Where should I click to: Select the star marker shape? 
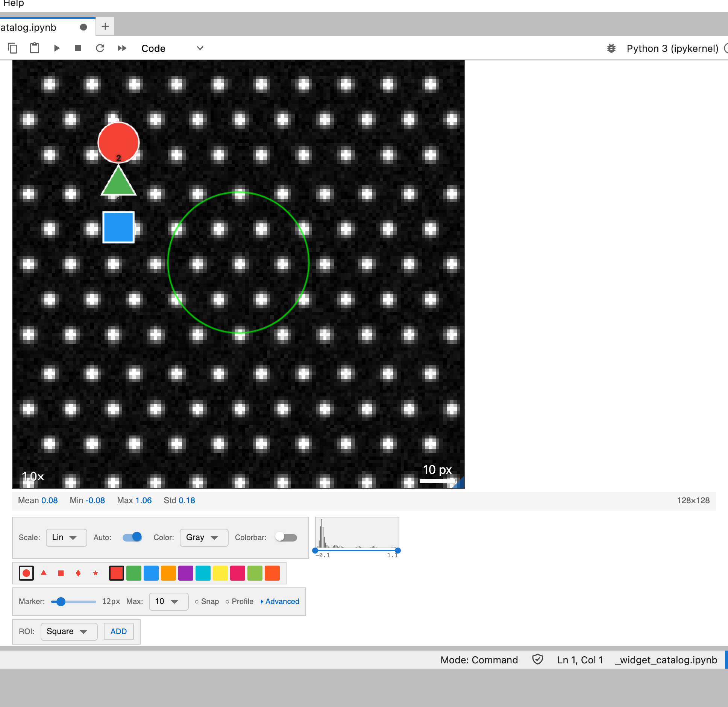[x=96, y=573]
